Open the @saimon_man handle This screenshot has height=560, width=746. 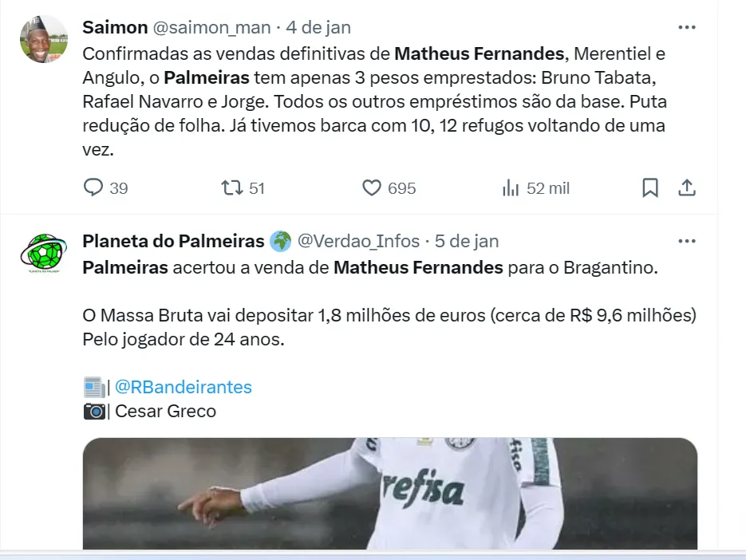211,27
